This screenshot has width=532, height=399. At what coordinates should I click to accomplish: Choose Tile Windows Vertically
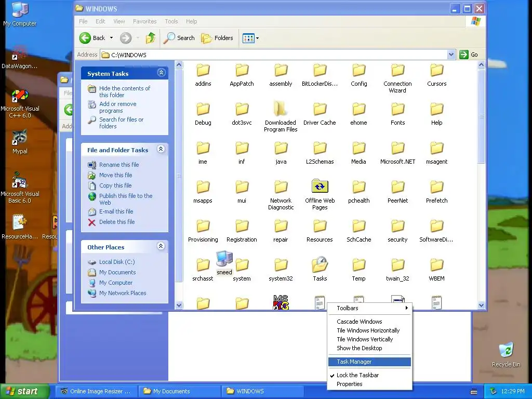coord(369,339)
